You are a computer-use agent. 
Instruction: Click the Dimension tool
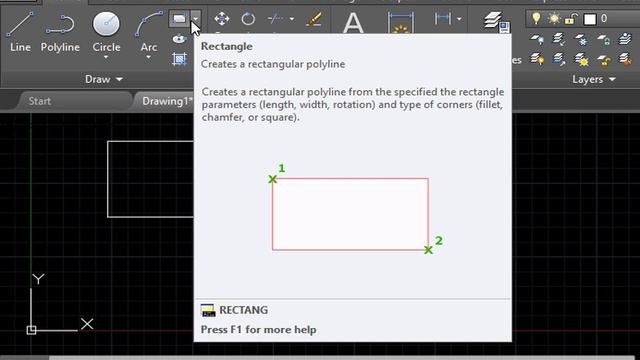[x=401, y=23]
